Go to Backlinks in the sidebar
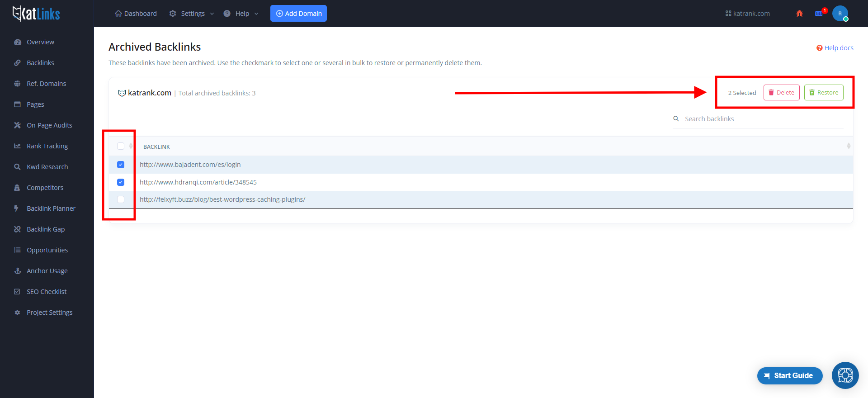 click(40, 63)
